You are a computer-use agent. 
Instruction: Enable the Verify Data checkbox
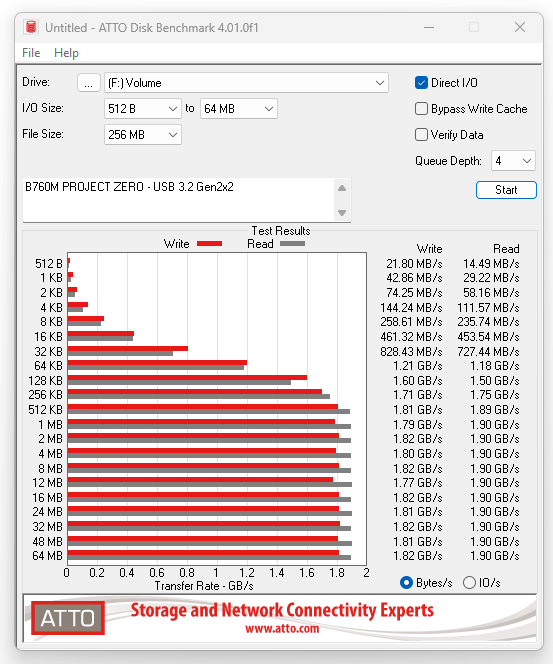pos(421,135)
